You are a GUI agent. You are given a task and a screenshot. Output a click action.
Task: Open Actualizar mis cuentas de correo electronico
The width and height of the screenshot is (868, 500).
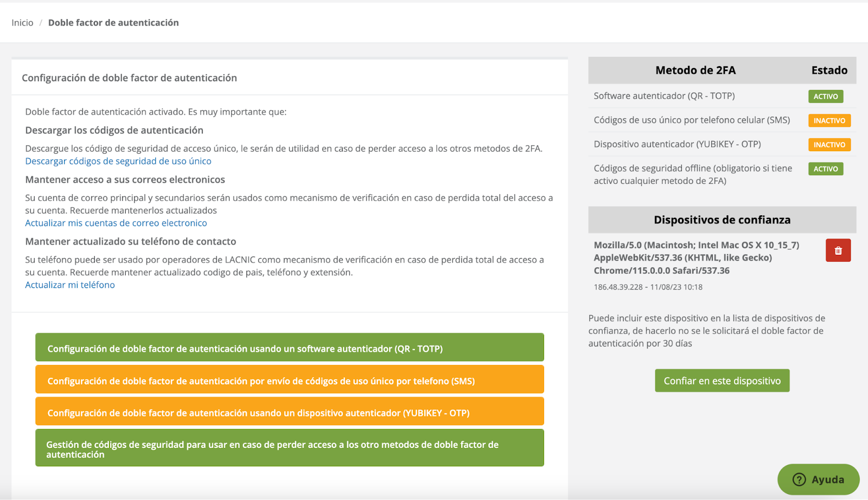[x=116, y=223]
